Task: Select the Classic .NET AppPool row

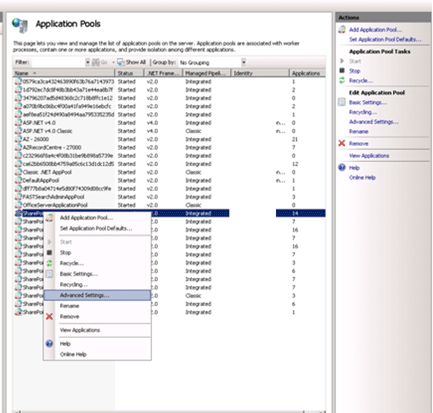Action: point(169,172)
